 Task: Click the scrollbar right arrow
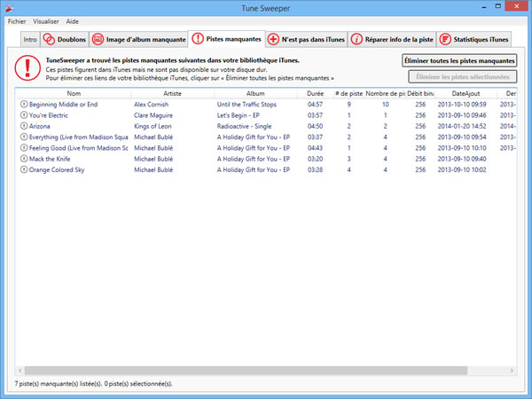(512, 371)
